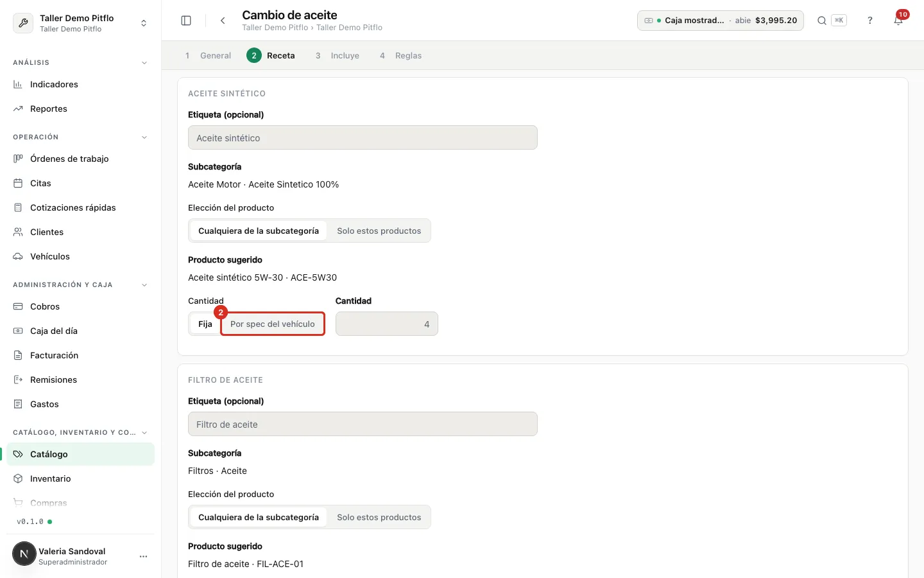Select Fija quantity option
This screenshot has width=924, height=578.
coord(205,324)
